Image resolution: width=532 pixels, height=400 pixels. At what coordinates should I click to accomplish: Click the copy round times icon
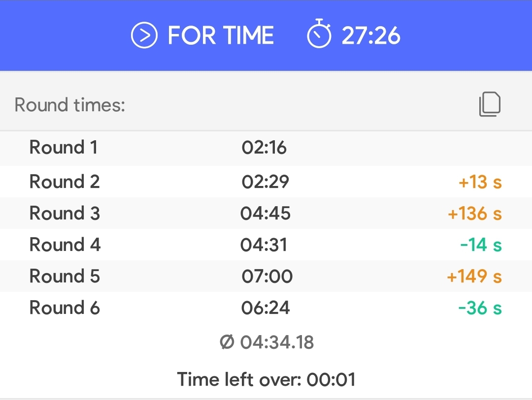(x=490, y=104)
